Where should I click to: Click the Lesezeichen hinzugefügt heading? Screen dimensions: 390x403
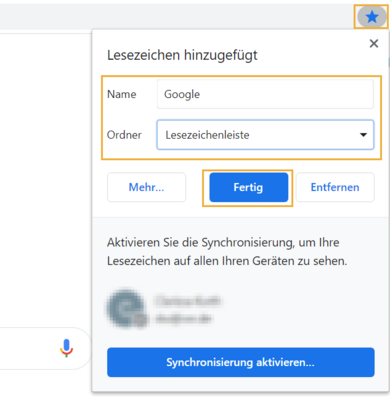182,55
